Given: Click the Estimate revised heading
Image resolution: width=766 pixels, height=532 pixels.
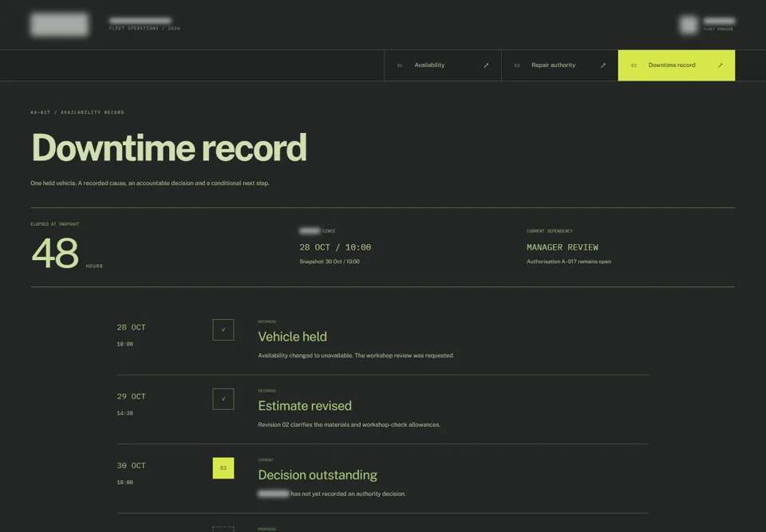Looking at the screenshot, I should click(x=305, y=406).
